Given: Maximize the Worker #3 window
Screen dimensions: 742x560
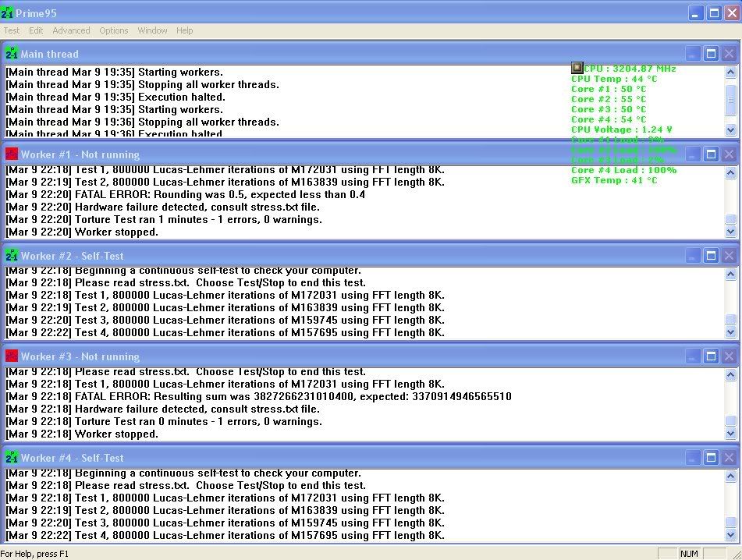Looking at the screenshot, I should click(x=711, y=356).
